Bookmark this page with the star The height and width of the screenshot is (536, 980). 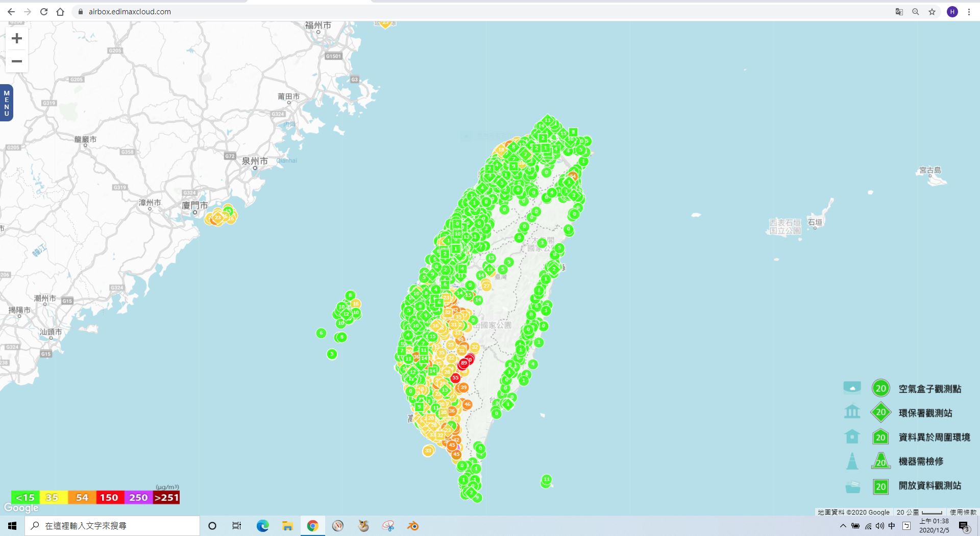932,12
